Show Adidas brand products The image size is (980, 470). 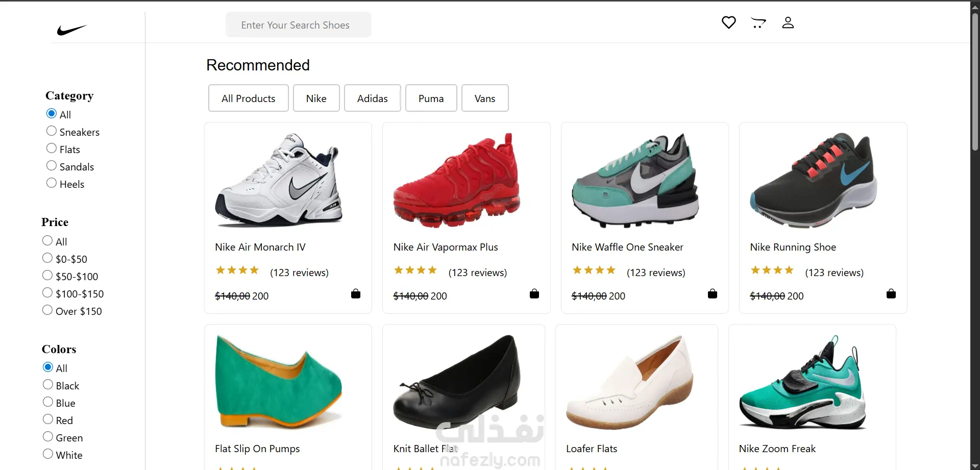tap(373, 98)
